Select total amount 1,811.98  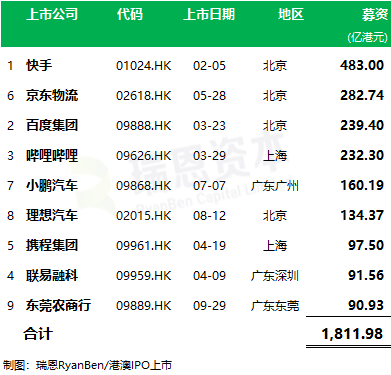coord(352,334)
